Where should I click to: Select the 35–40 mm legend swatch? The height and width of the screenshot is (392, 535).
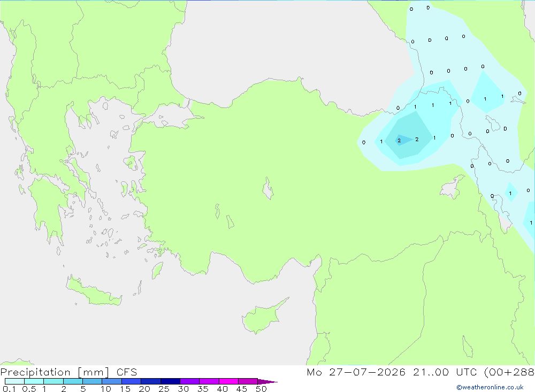coord(209,381)
